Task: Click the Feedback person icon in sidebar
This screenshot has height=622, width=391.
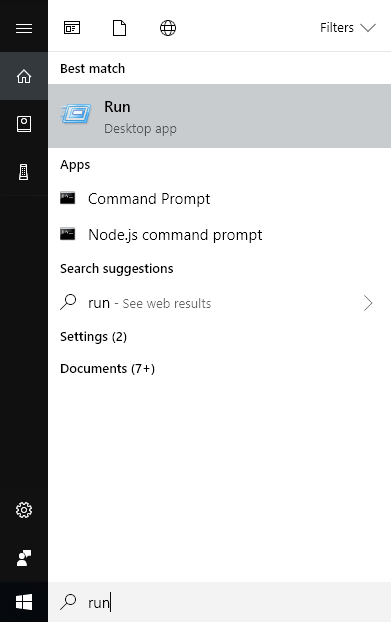Action: pyautogui.click(x=24, y=558)
